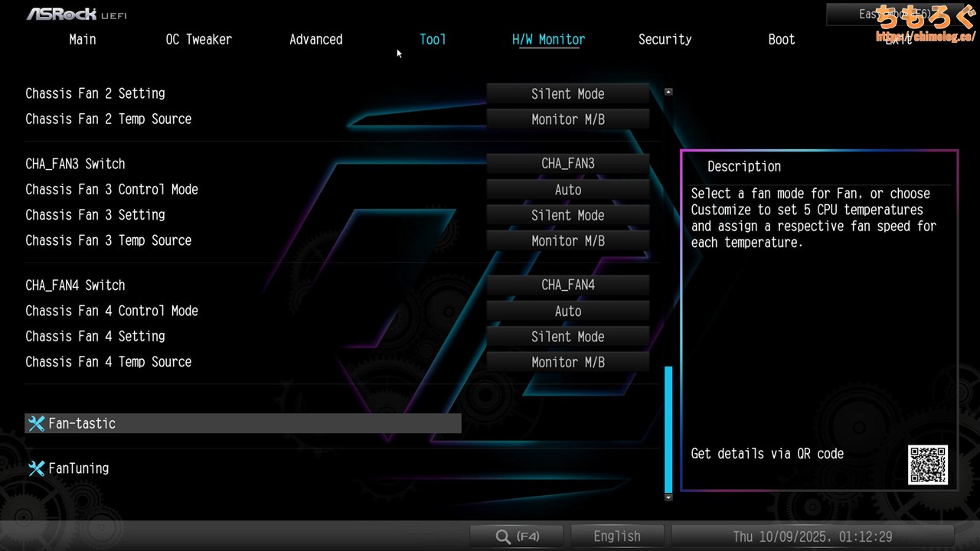Click the English language button
The image size is (980, 551).
617,537
